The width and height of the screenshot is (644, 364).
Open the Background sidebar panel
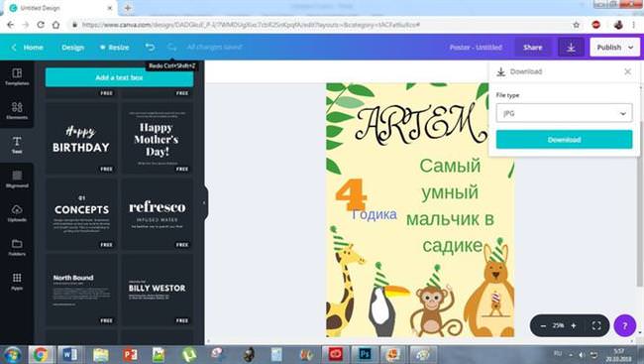click(17, 179)
